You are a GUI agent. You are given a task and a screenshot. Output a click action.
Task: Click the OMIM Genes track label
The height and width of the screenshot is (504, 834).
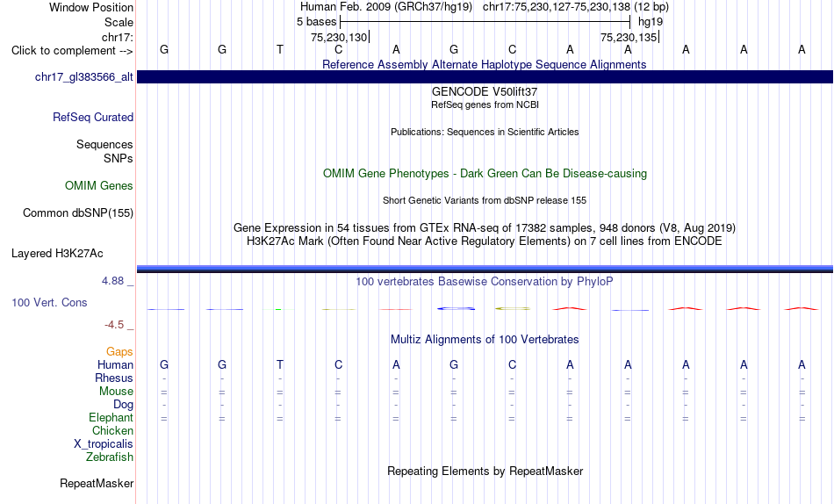(99, 186)
